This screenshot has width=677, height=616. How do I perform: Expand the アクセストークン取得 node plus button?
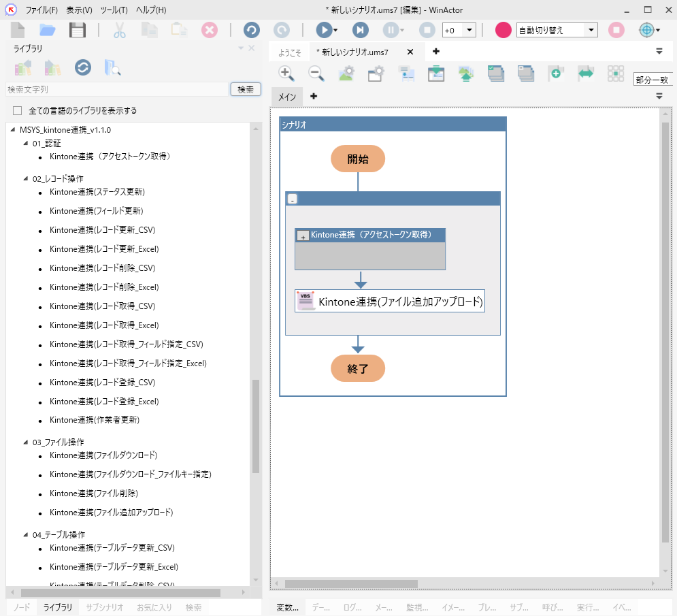303,236
